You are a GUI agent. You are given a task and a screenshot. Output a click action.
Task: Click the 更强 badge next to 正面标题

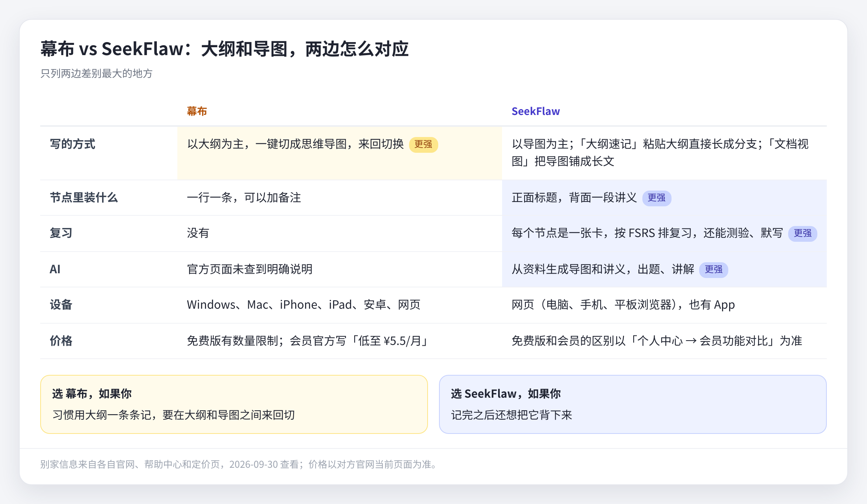(657, 198)
